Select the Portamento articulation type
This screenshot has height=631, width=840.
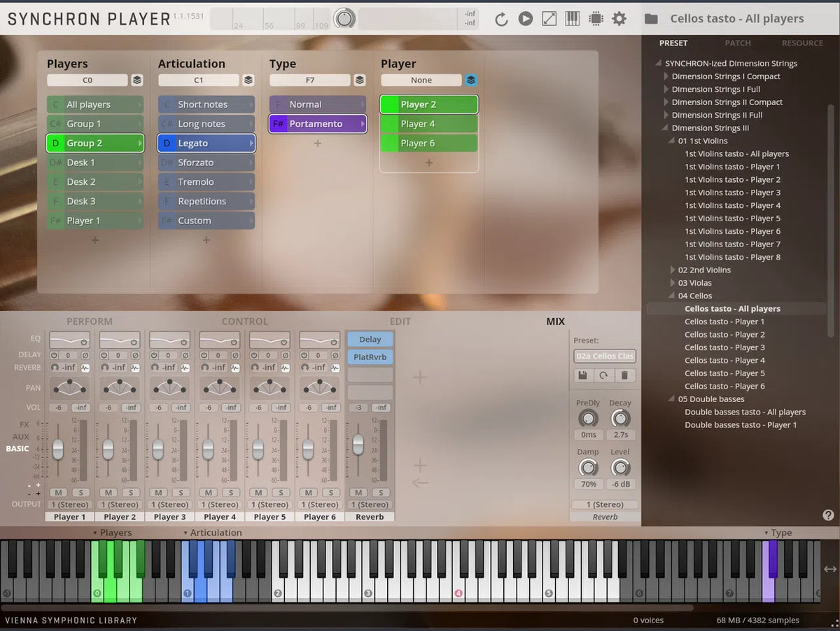pos(317,123)
